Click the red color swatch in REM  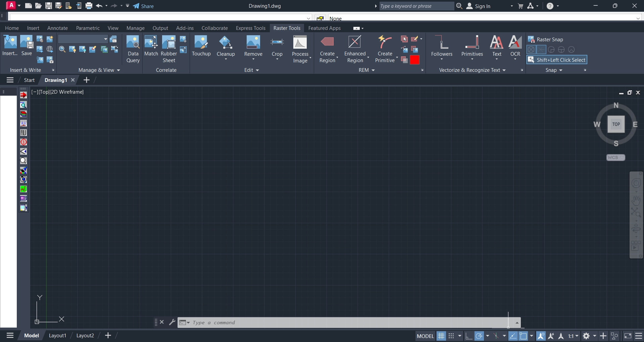[x=415, y=60]
